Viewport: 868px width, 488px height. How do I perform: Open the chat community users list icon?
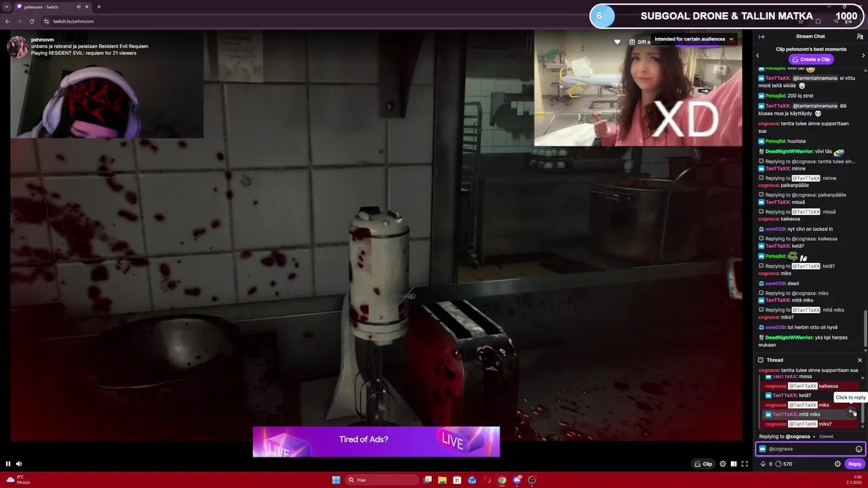click(860, 37)
